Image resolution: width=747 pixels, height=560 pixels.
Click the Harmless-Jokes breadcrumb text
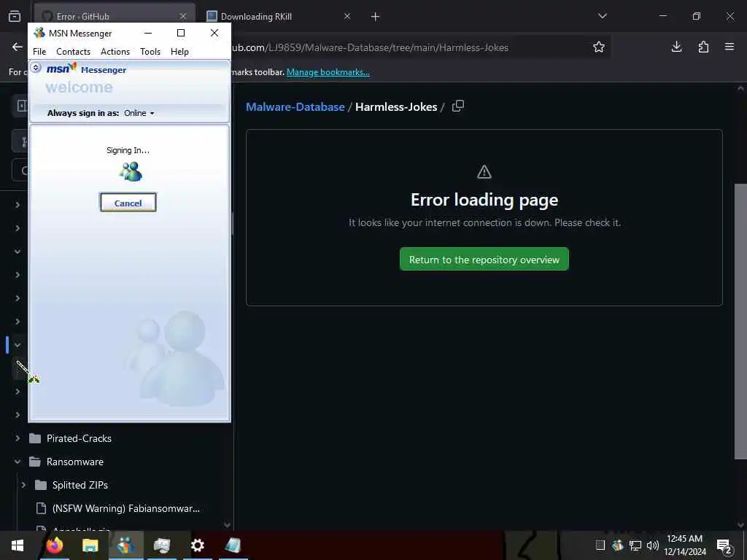[396, 106]
